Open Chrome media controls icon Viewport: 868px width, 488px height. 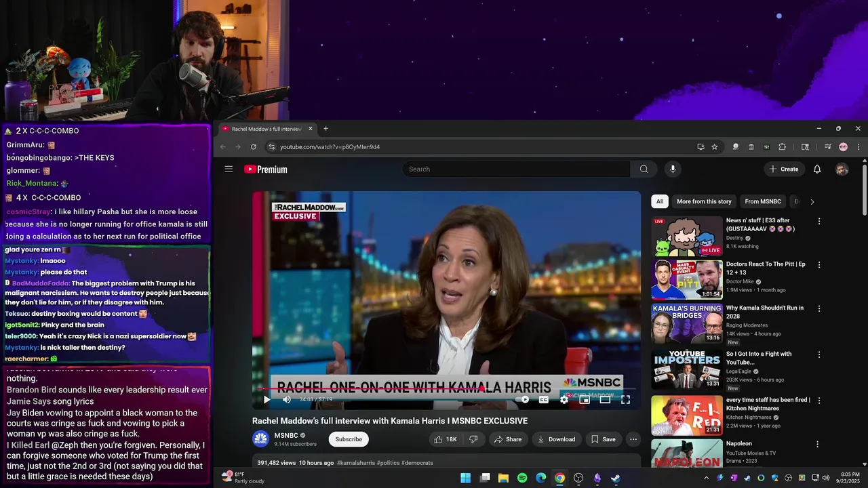click(x=827, y=147)
